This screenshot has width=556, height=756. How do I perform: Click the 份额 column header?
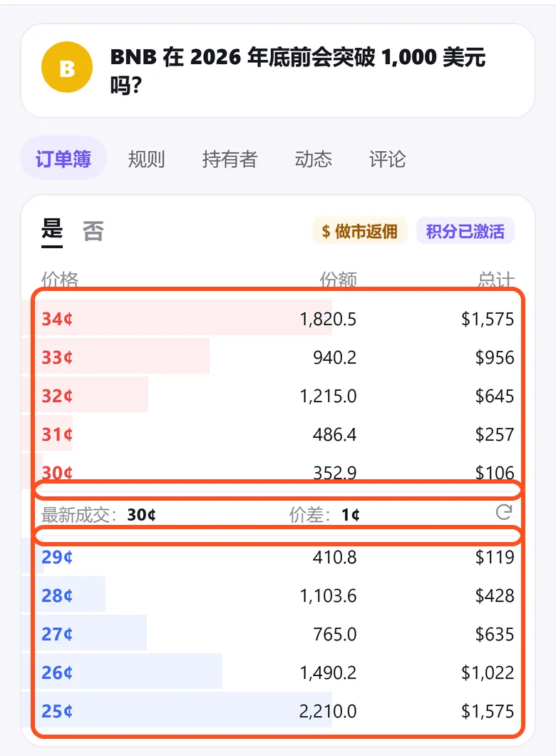338,279
